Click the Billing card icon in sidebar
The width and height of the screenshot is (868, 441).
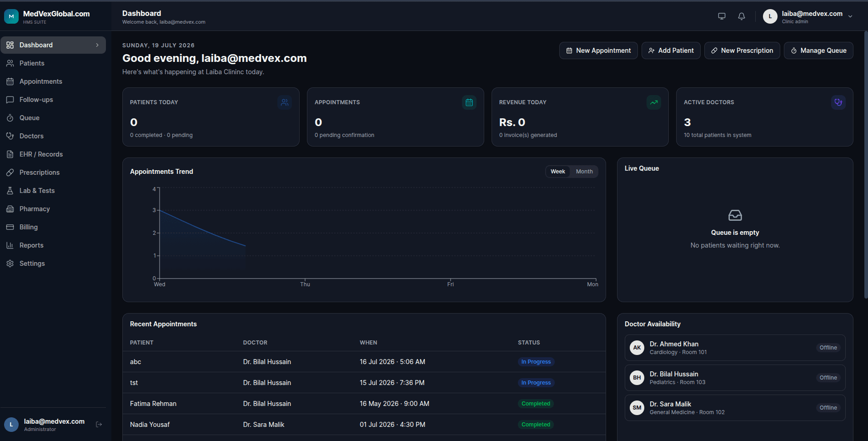pyautogui.click(x=10, y=227)
